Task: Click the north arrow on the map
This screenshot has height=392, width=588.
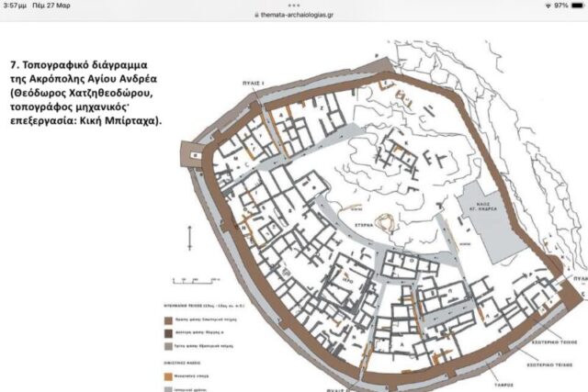Action: point(190,238)
